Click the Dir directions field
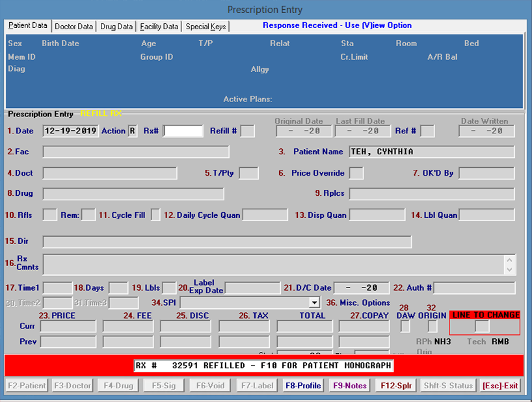The height and width of the screenshot is (402, 532). (227, 242)
